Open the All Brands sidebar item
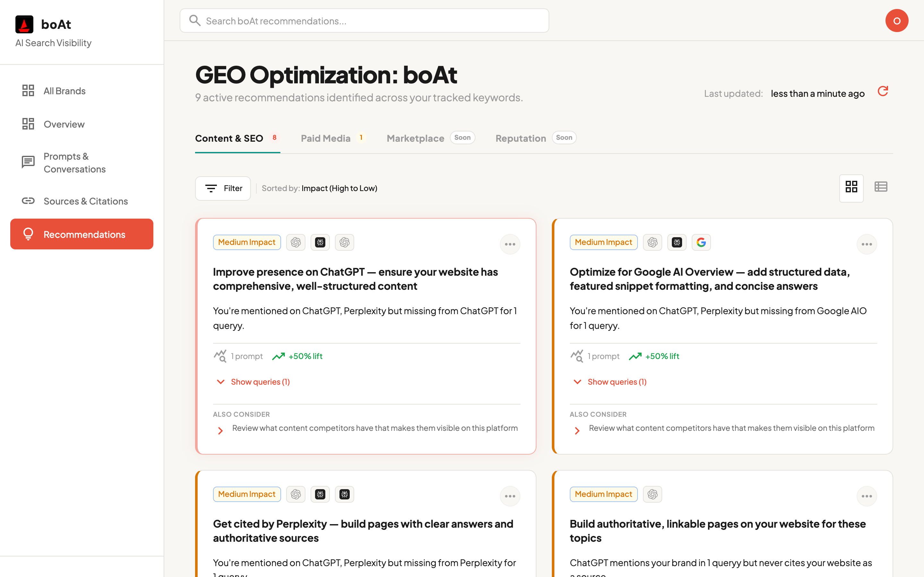The image size is (924, 577). [x=64, y=91]
